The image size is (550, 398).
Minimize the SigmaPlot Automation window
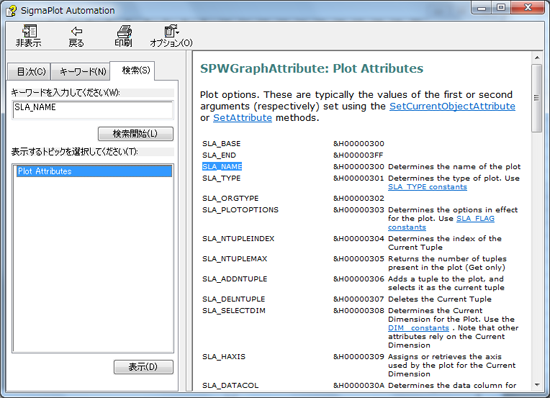pos(482,8)
